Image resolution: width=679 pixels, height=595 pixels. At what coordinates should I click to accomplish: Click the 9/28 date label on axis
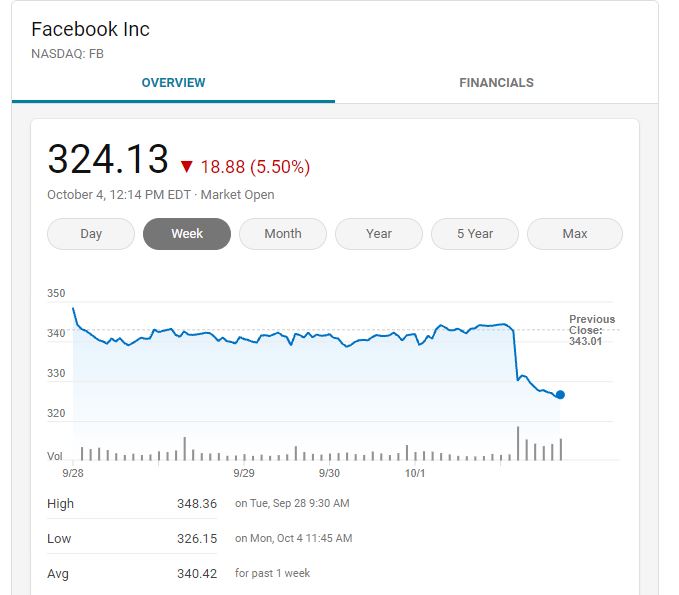(x=72, y=473)
